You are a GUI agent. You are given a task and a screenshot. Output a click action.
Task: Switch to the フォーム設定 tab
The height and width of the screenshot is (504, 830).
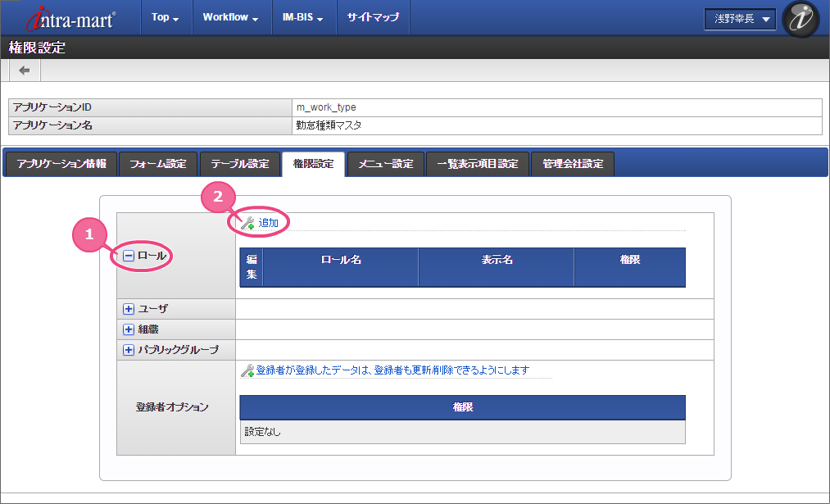pyautogui.click(x=158, y=164)
